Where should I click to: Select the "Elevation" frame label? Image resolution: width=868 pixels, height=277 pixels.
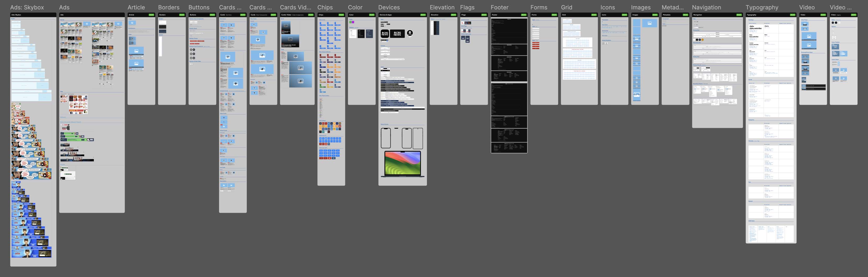[x=442, y=7]
